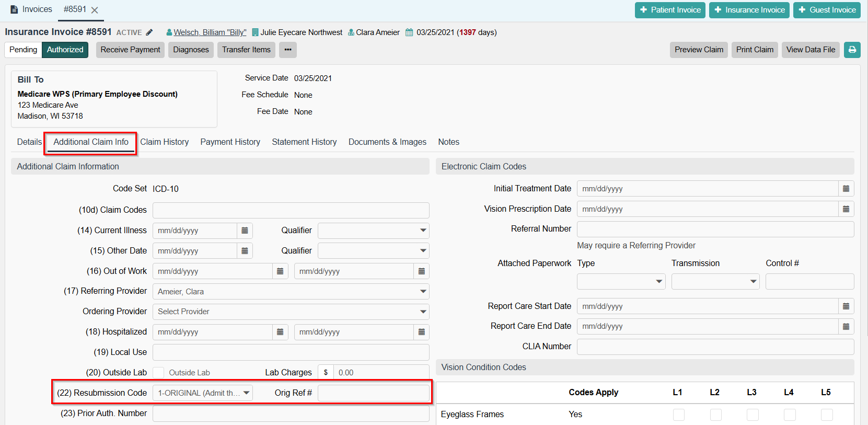Image resolution: width=868 pixels, height=425 pixels.
Task: Click the green print icon button
Action: [x=852, y=50]
